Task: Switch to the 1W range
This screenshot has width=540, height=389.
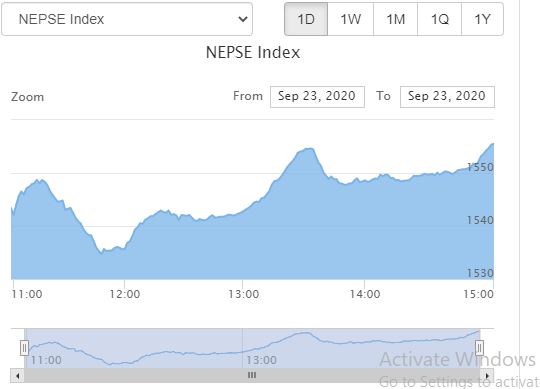Action: click(x=351, y=19)
